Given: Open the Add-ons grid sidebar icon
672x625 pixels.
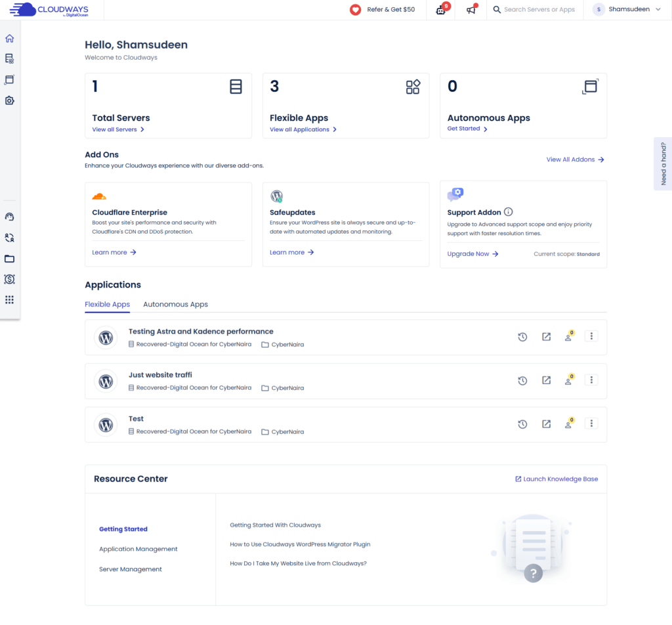Looking at the screenshot, I should (x=9, y=299).
